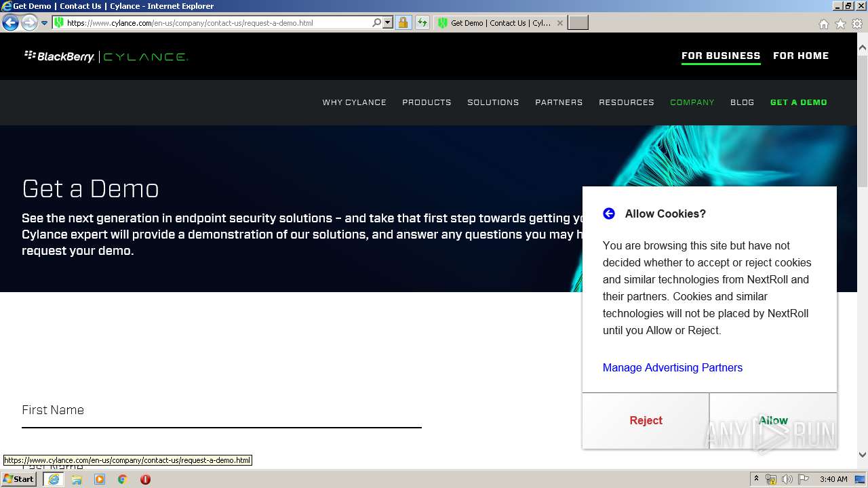868x488 pixels.
Task: Click the Get a Demo heading
Action: 91,188
